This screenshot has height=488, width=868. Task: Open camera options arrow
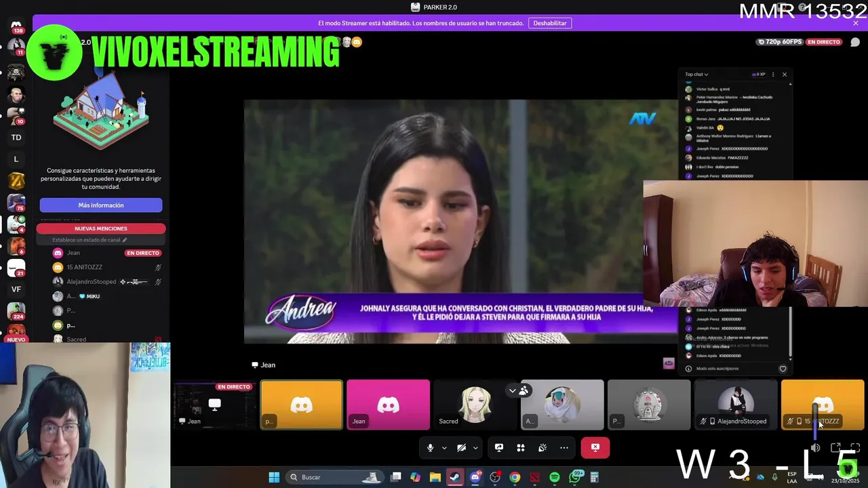click(x=475, y=447)
